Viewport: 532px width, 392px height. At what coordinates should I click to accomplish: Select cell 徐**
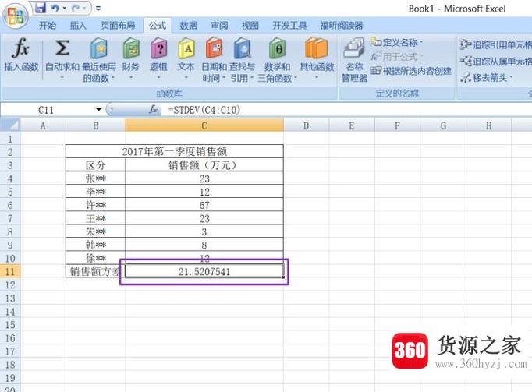coord(96,258)
